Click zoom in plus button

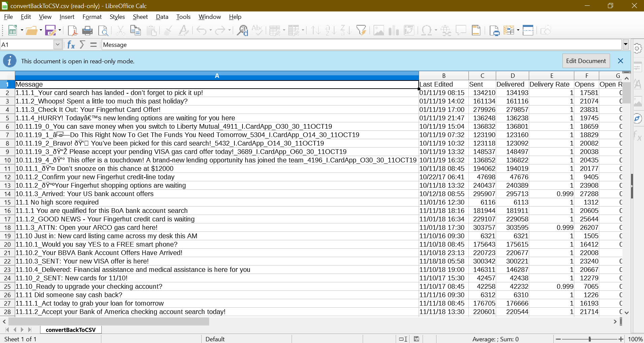tap(621, 339)
